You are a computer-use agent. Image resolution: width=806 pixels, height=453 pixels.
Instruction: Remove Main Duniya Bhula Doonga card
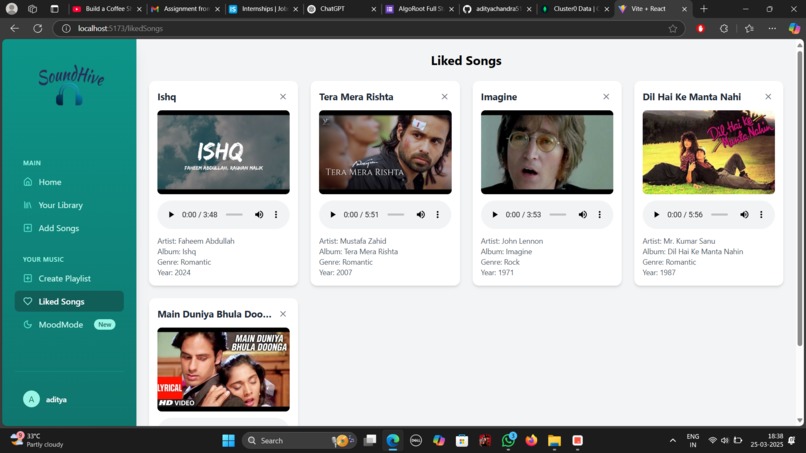pos(283,314)
